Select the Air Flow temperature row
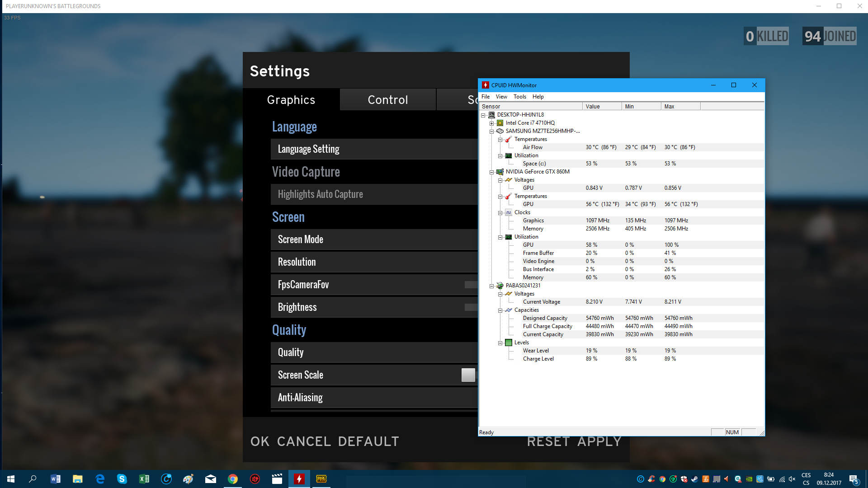This screenshot has width=868, height=488. 622,147
